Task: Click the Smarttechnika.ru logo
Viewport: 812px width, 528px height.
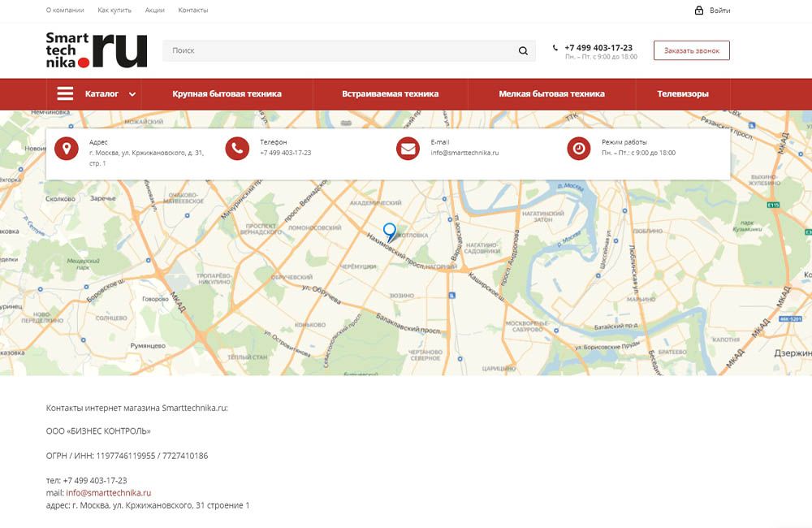Action: [x=97, y=50]
